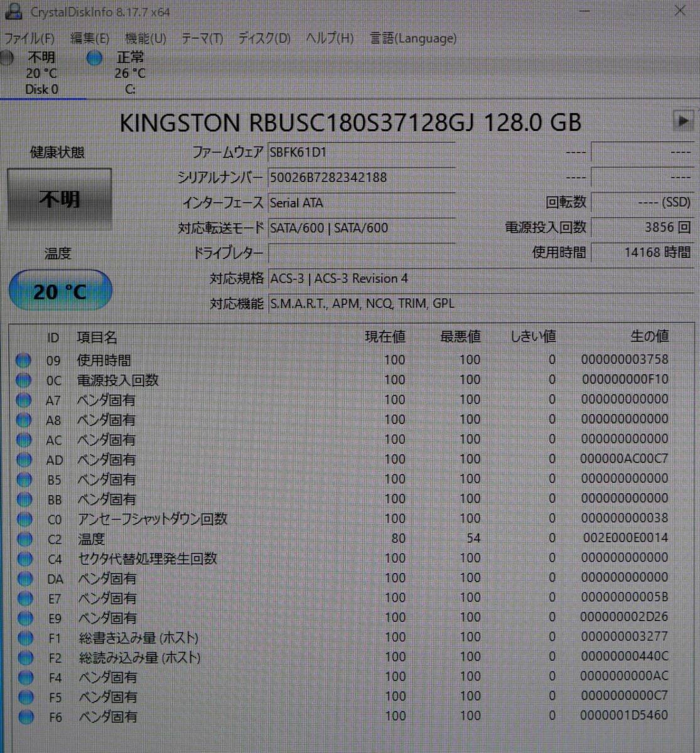700x753 pixels.
Task: Select the アンセーフシャットダウン回数 attribute name
Action: click(153, 519)
